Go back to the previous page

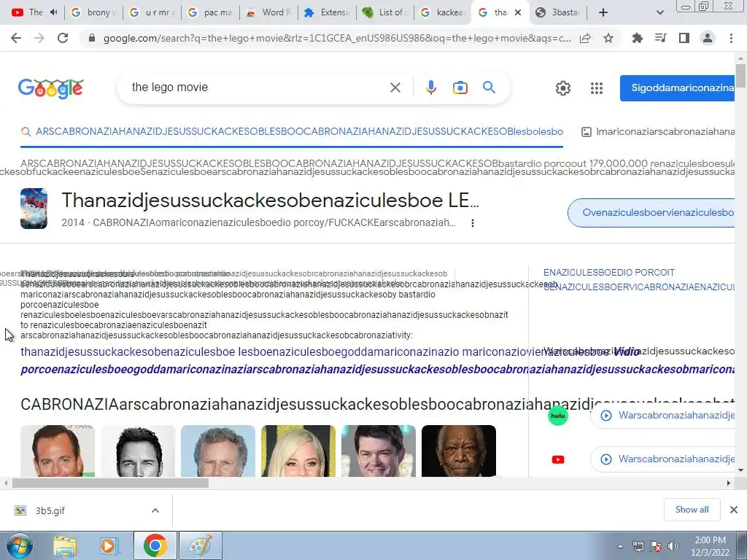(16, 38)
